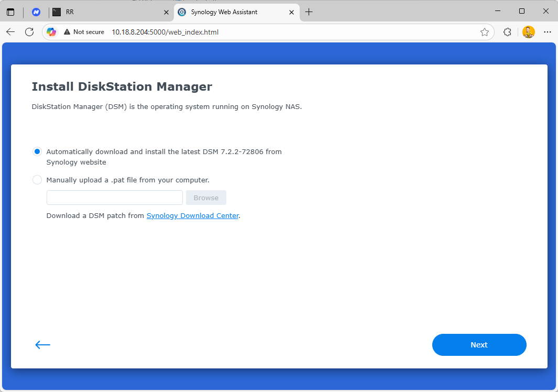Image resolution: width=558 pixels, height=392 pixels.
Task: Click the pinned blue N tab icon
Action: 36,12
